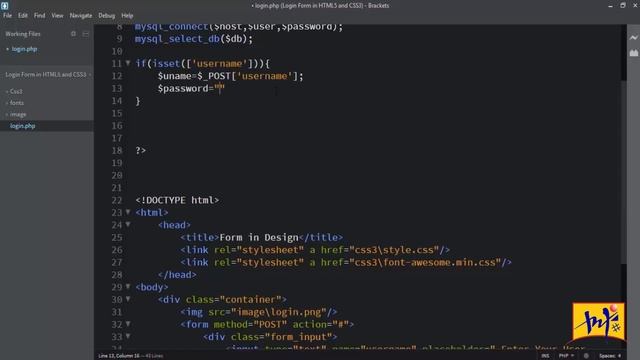Collapse the if block at line 11
Screen dimensions: 640x360
[128, 63]
